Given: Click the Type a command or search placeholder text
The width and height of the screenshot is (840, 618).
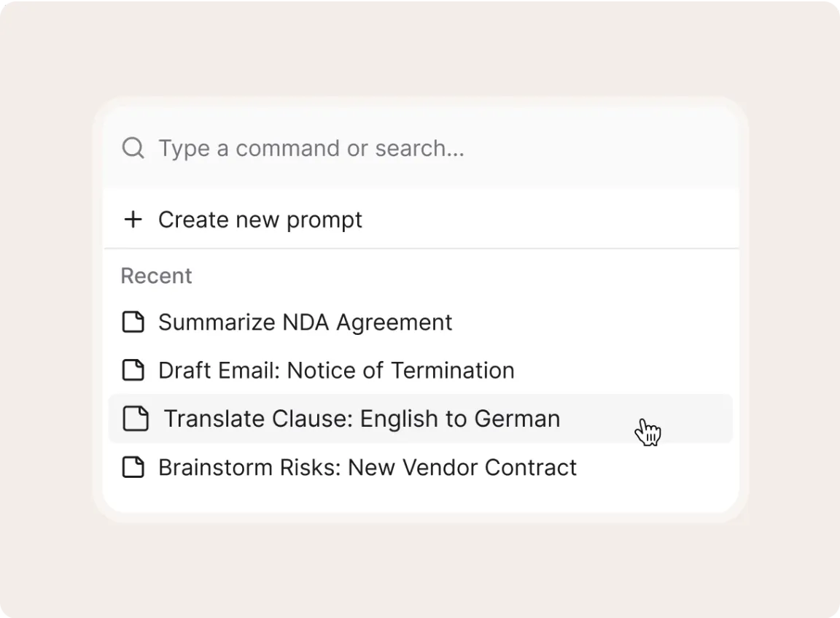Looking at the screenshot, I should click(x=312, y=148).
